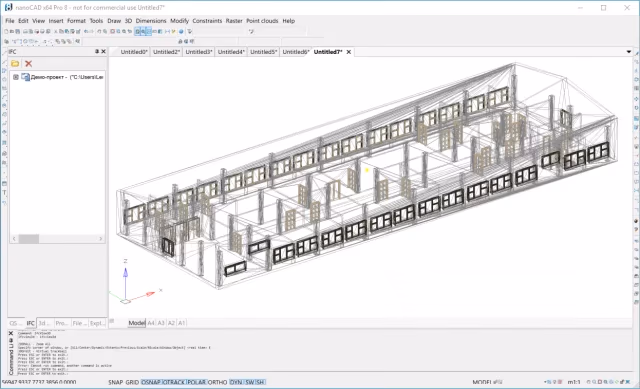Select the Model layout tab
Image resolution: width=640 pixels, height=389 pixels.
137,323
